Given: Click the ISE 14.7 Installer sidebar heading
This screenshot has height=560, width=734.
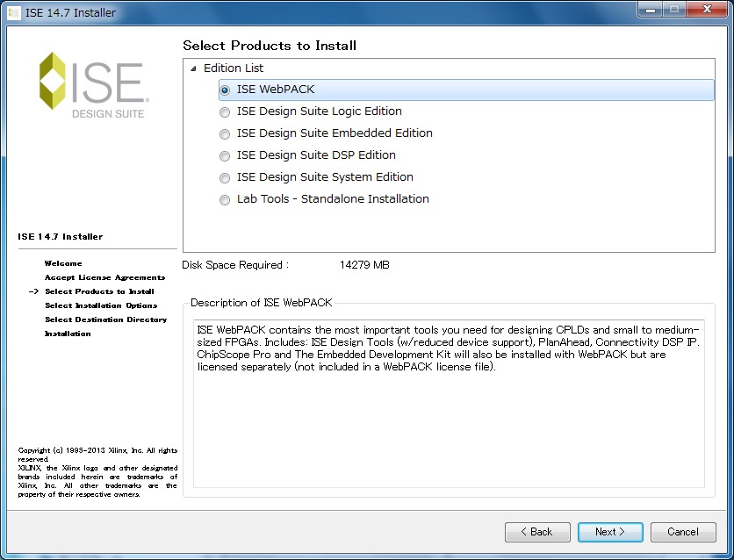Looking at the screenshot, I should (x=60, y=237).
